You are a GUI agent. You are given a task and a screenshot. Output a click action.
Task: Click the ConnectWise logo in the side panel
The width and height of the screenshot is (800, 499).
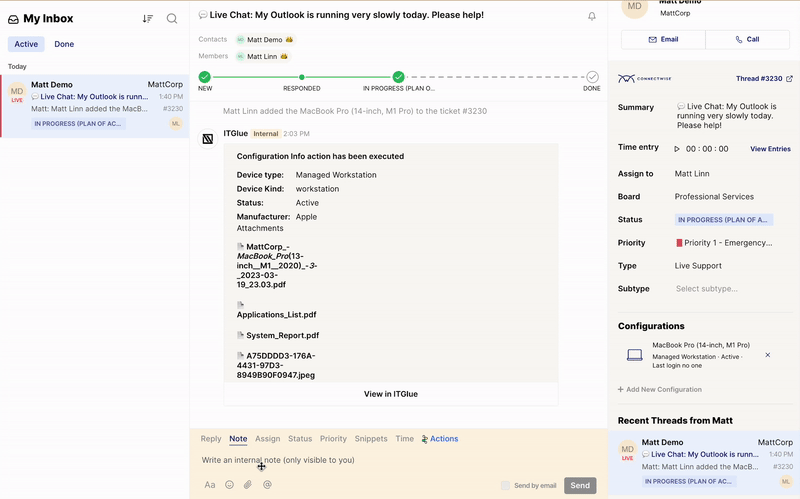coord(644,79)
